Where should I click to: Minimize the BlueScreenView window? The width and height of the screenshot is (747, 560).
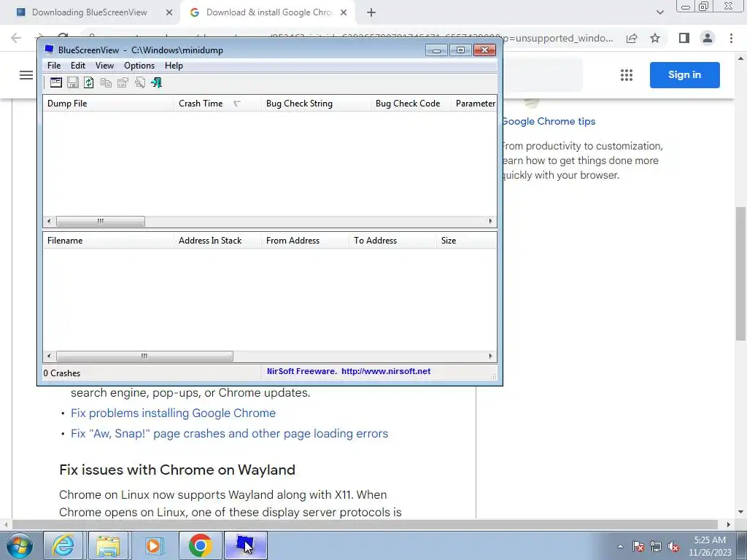[x=436, y=50]
